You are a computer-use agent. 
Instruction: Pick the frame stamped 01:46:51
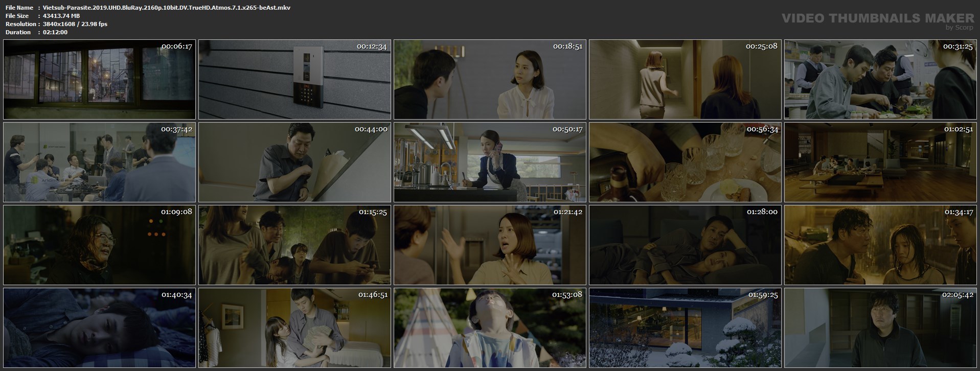click(294, 328)
